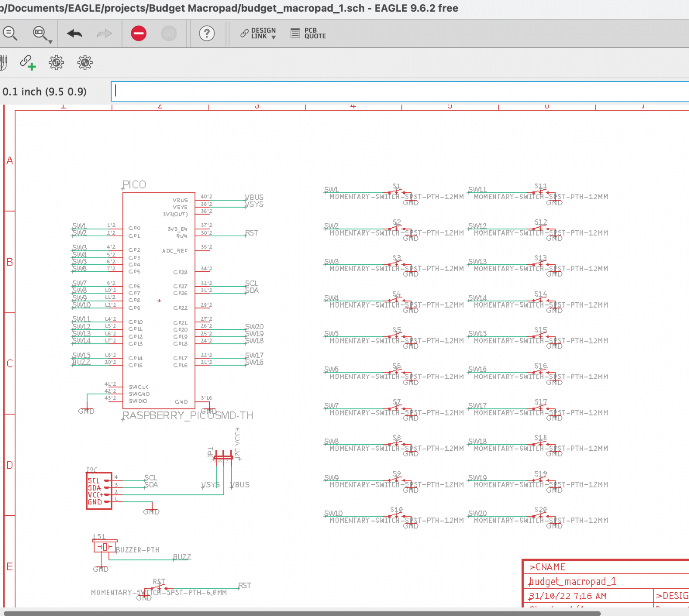Click the horizontal scrollbar at the bottom
This screenshot has width=689, height=616.
[x=301, y=613]
